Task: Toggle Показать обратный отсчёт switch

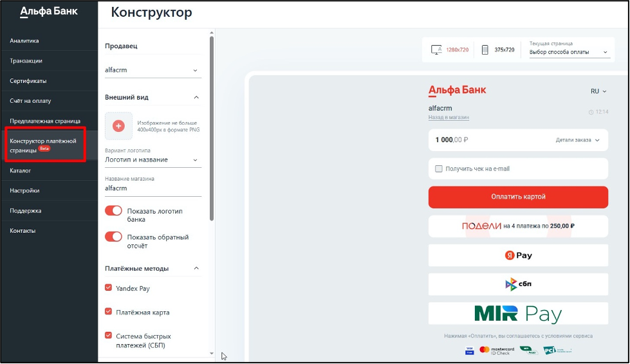Action: click(x=113, y=237)
